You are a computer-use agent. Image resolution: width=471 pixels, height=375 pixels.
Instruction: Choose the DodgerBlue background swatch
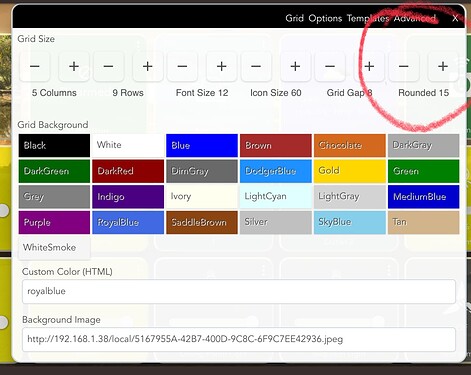(x=276, y=171)
